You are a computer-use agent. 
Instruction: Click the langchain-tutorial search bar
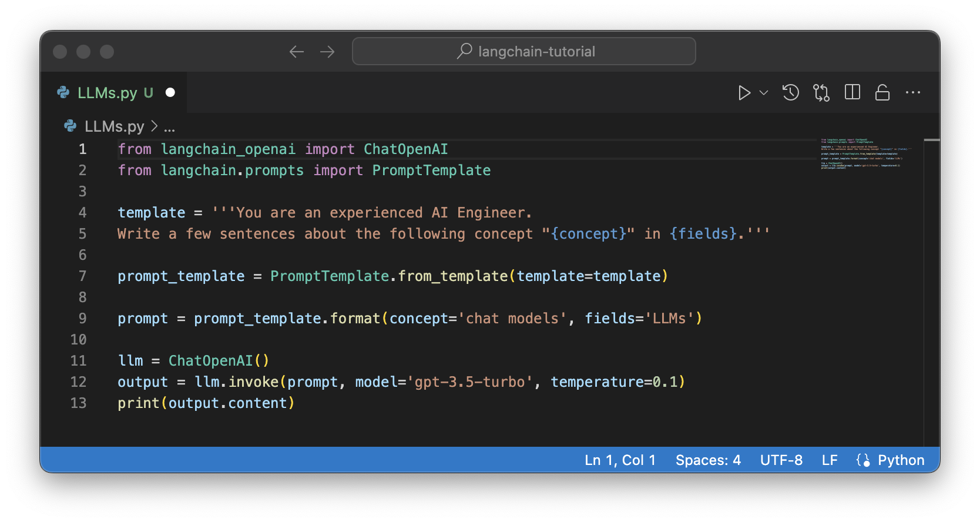pos(524,52)
